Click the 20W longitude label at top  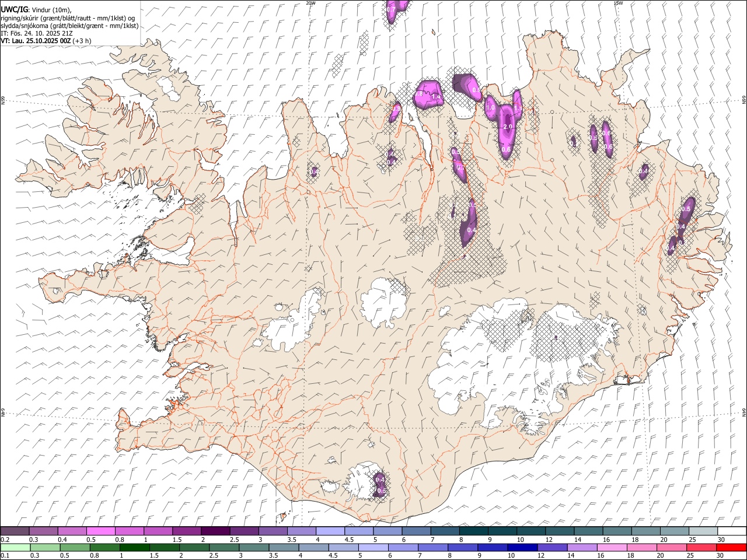[310, 3]
